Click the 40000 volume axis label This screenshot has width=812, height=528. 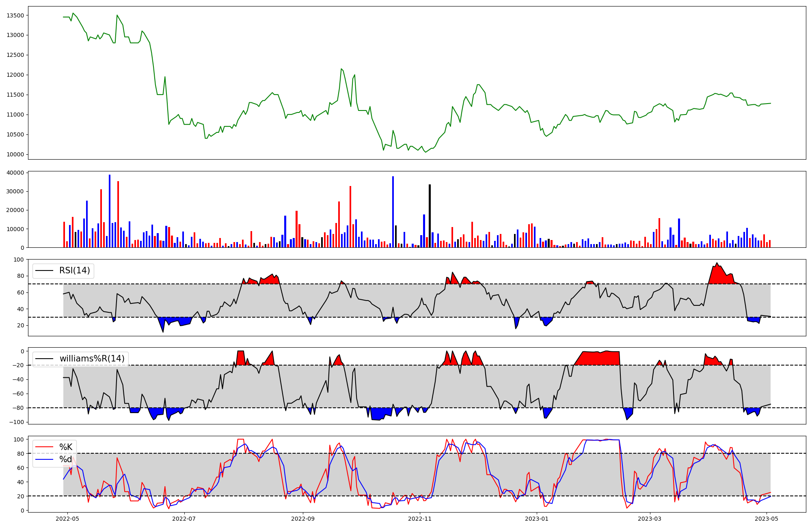[15, 173]
